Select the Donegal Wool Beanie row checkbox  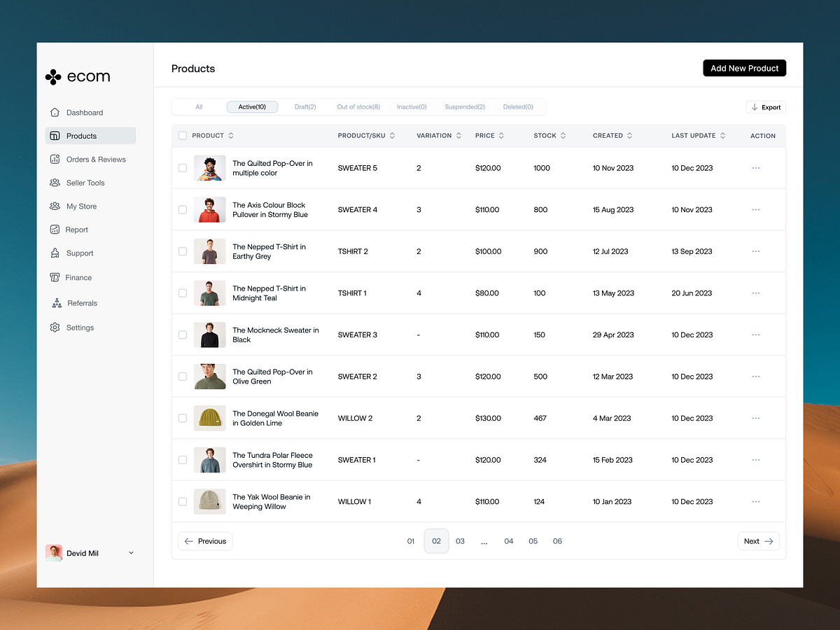(x=183, y=418)
